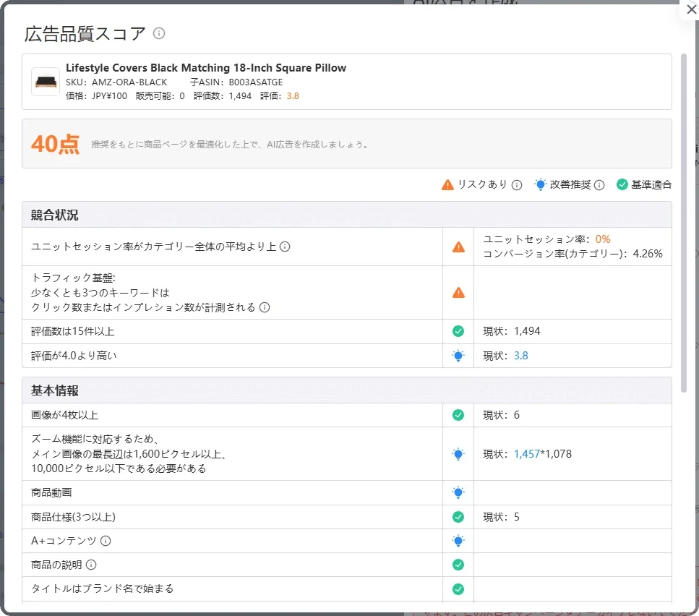Open info icon for ユニットセッション率 row
Image resolution: width=699 pixels, height=616 pixels.
285,247
